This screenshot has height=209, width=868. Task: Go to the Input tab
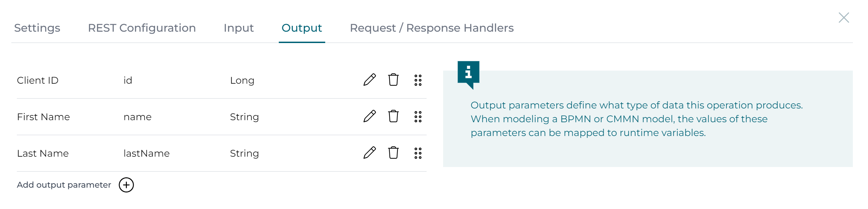(x=239, y=28)
